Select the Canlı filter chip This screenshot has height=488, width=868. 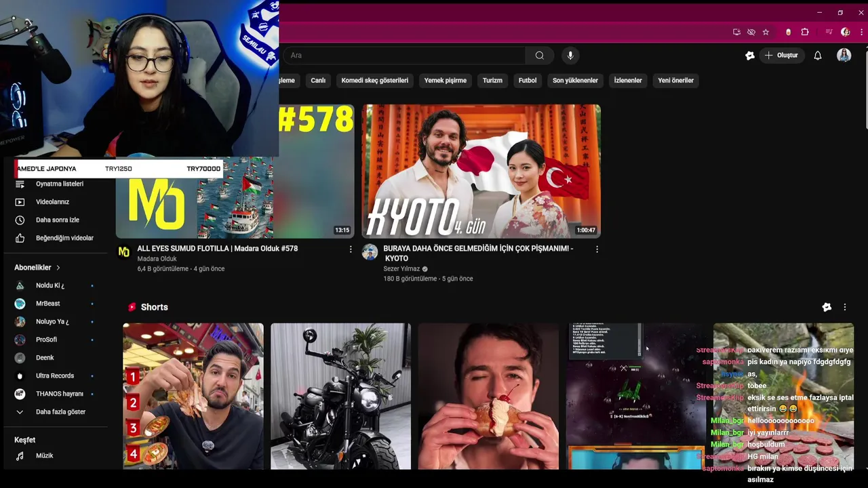pyautogui.click(x=318, y=81)
